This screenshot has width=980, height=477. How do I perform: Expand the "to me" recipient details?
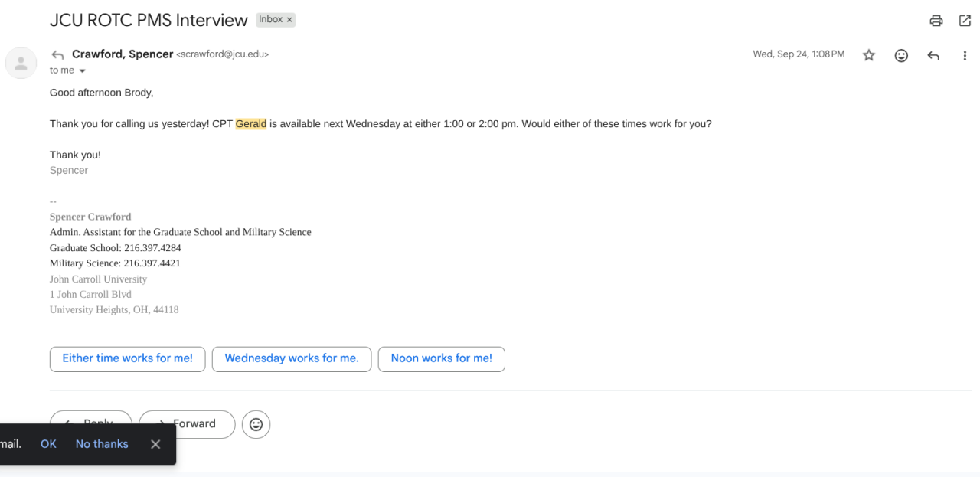[83, 70]
